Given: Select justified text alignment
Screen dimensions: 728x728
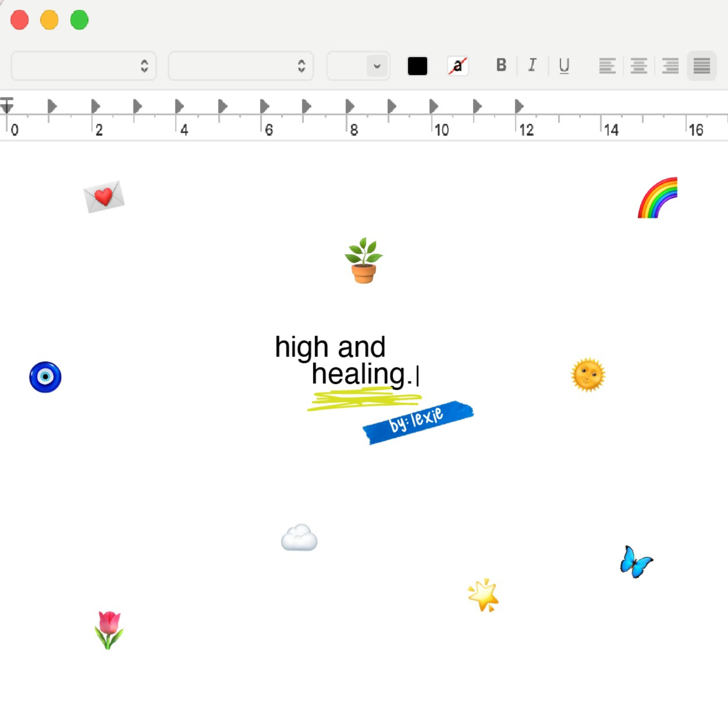Looking at the screenshot, I should [702, 66].
